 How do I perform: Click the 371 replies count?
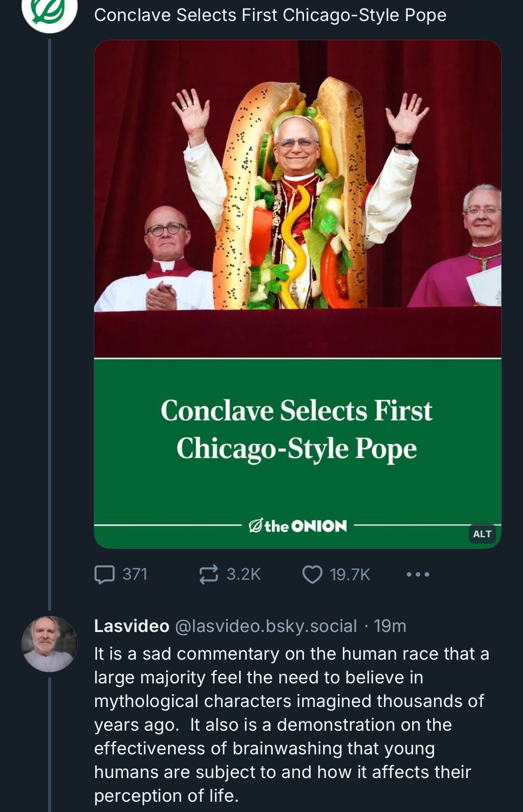point(135,574)
